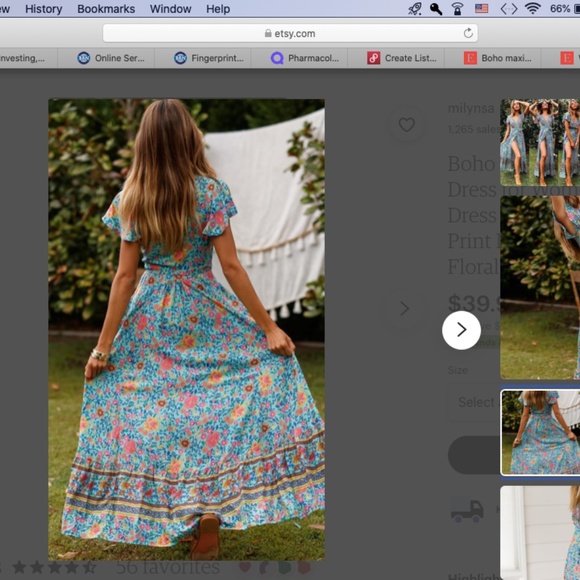The height and width of the screenshot is (580, 580).
Task: Reload the page with the refresh icon
Action: [x=468, y=33]
